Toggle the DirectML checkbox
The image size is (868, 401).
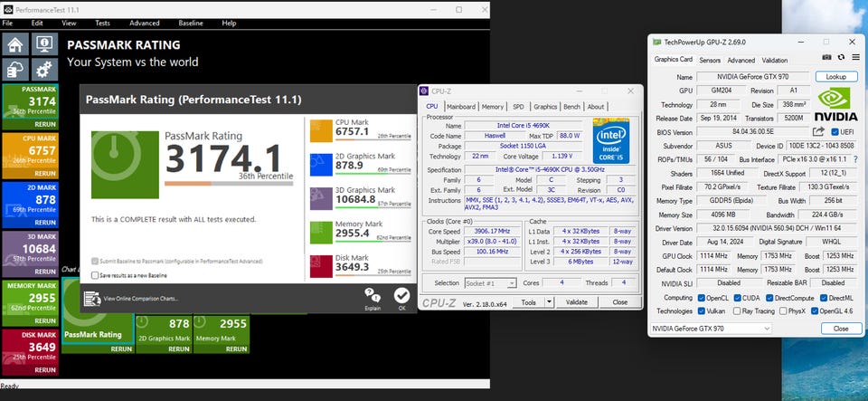click(823, 298)
